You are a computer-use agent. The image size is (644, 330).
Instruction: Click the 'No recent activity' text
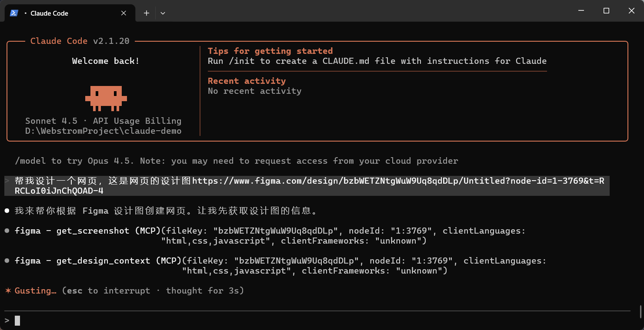tap(254, 91)
